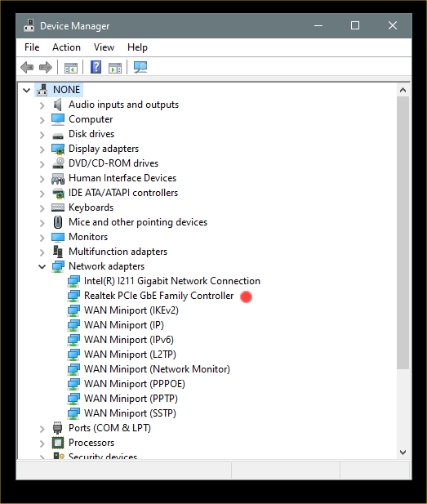This screenshot has width=427, height=504.
Task: Collapse the Network adapters category
Action: point(42,266)
